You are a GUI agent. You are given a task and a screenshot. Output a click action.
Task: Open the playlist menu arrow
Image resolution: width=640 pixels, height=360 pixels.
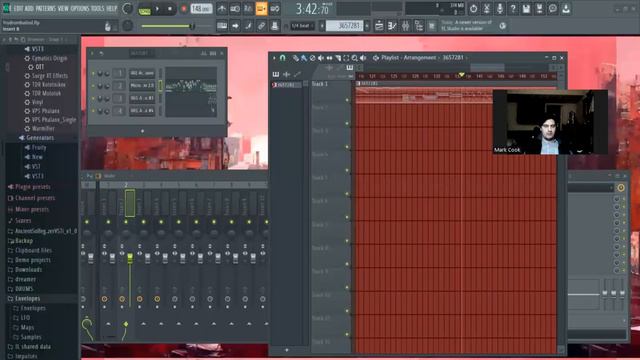tap(274, 58)
